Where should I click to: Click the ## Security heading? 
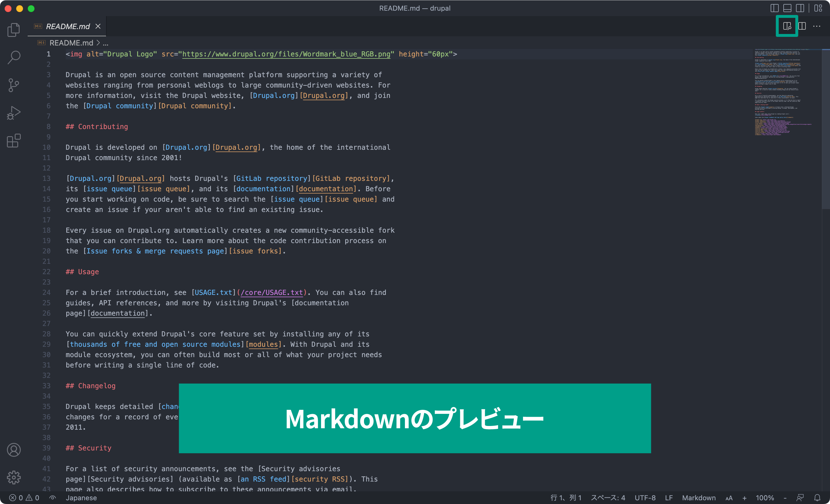coord(88,448)
